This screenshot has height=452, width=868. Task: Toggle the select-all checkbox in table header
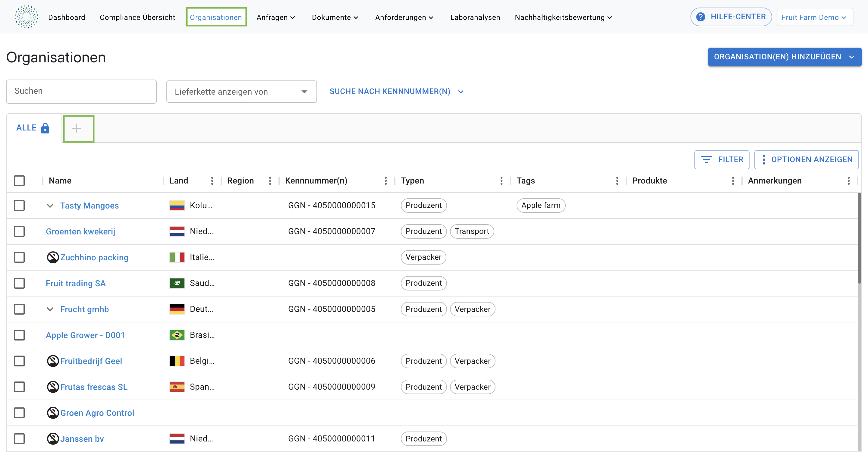point(19,181)
